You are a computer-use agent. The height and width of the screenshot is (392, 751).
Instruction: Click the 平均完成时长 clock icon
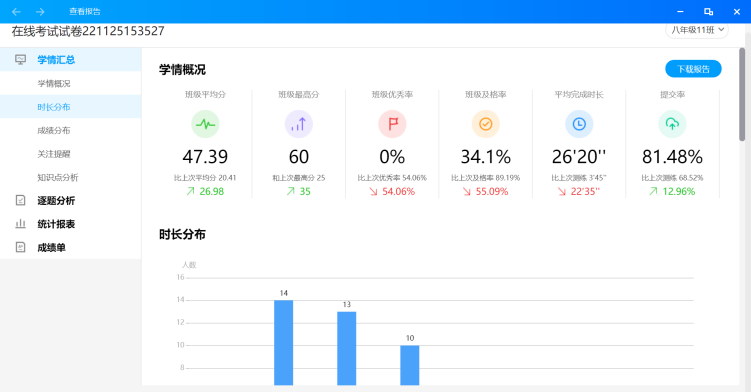579,124
